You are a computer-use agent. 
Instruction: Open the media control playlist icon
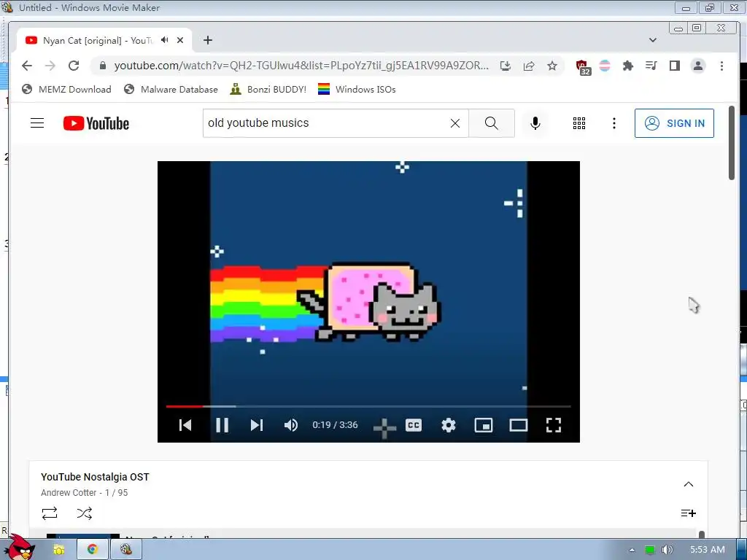(x=651, y=66)
